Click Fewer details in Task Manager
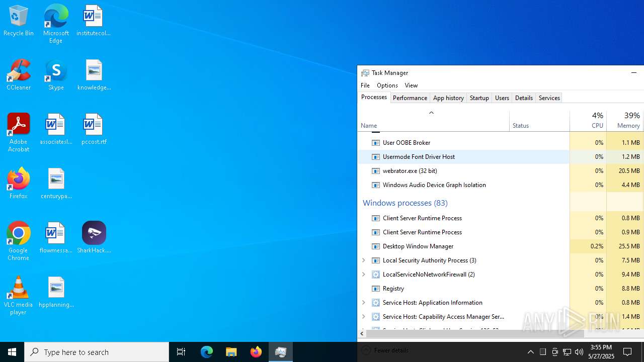644x362 pixels. coord(386,350)
